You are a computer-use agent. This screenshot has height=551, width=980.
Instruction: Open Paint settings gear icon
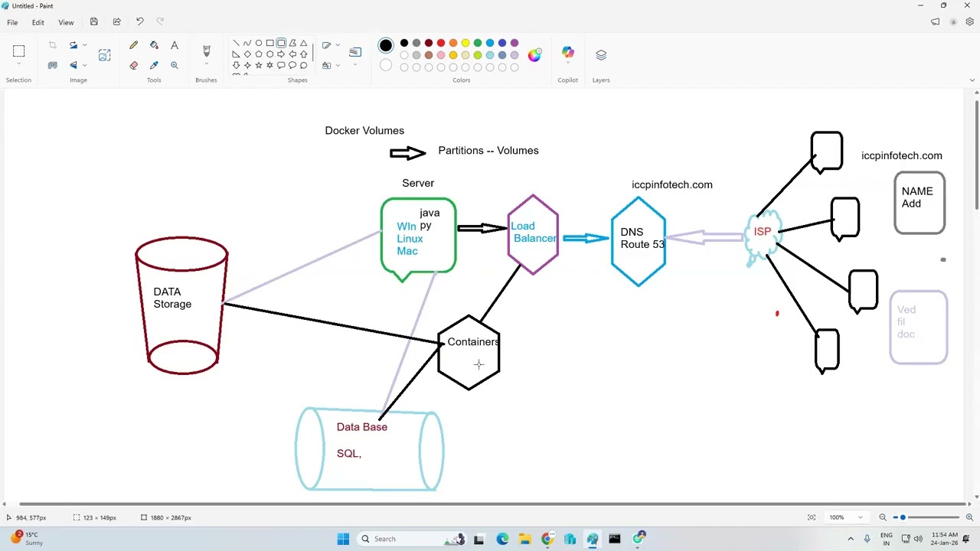970,22
